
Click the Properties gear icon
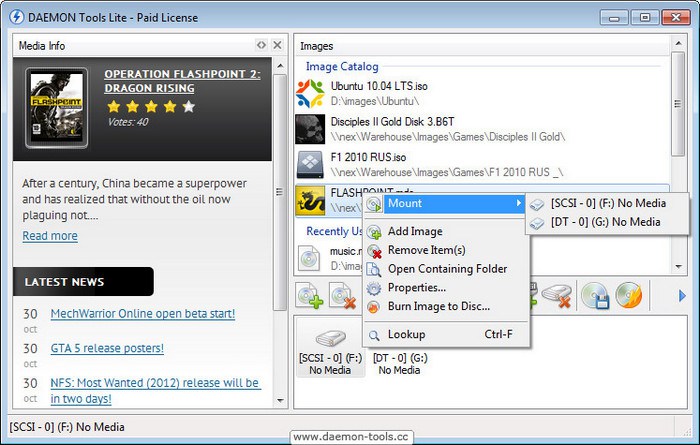[x=374, y=288]
